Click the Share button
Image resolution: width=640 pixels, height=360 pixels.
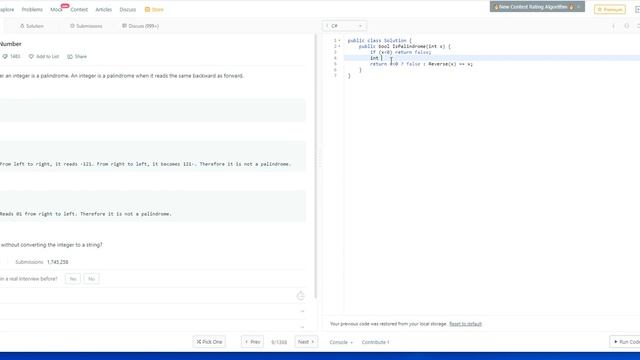(77, 56)
